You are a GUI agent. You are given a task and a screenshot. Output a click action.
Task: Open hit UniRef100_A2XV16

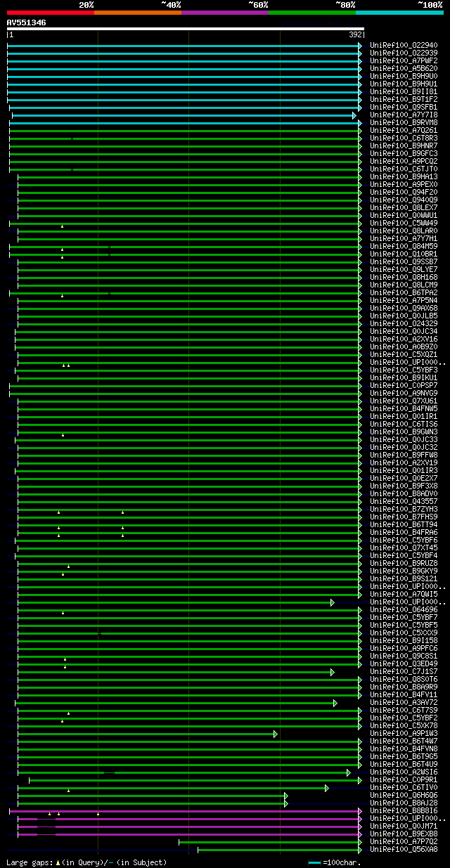point(404,339)
